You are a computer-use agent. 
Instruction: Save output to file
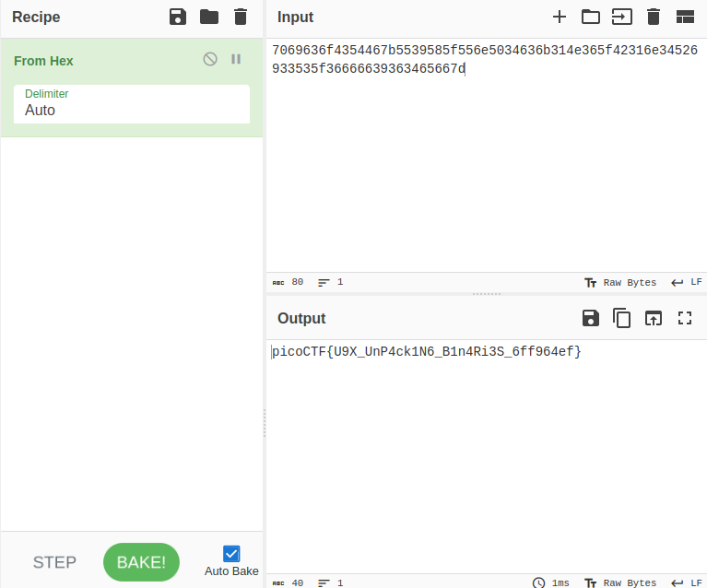[591, 318]
